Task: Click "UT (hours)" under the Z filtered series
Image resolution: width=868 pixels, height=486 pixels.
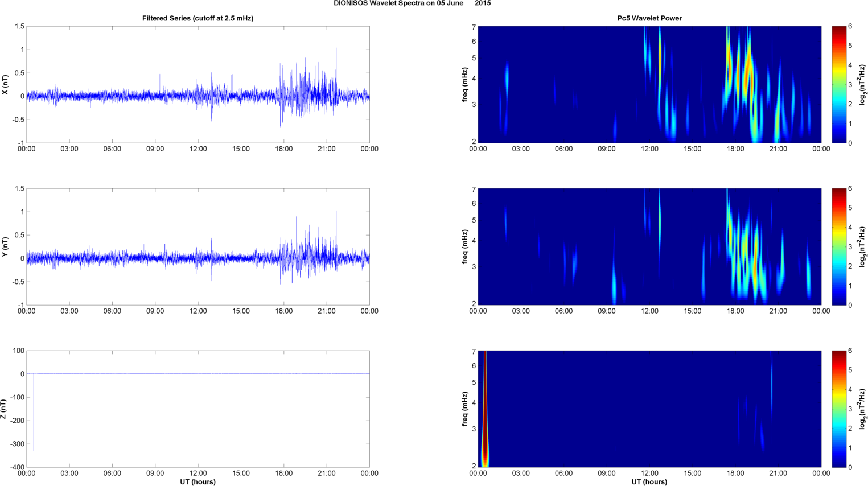Action: click(x=198, y=482)
